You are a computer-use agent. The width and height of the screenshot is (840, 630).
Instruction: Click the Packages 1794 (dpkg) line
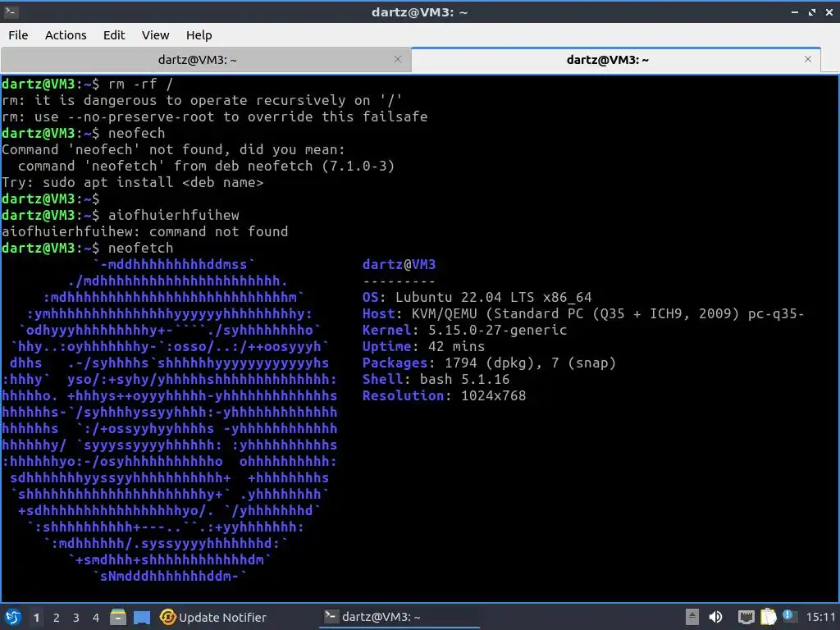click(x=489, y=363)
